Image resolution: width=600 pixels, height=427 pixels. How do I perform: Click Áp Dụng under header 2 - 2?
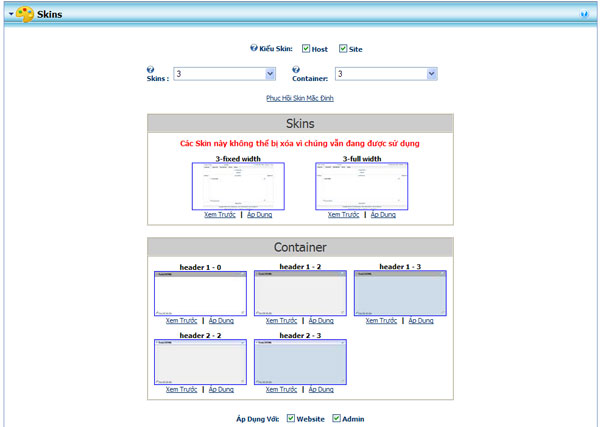221,390
